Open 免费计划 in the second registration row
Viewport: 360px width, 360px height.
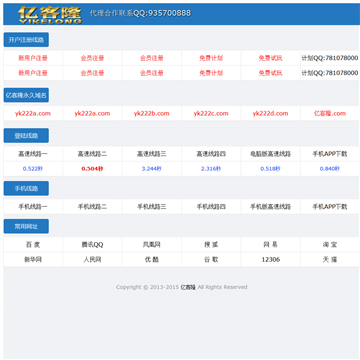tap(211, 73)
